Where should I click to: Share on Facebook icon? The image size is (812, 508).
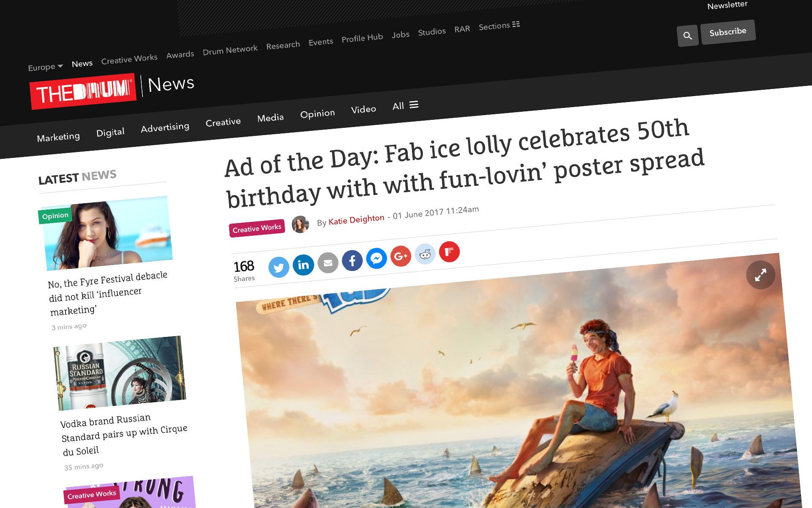(352, 260)
